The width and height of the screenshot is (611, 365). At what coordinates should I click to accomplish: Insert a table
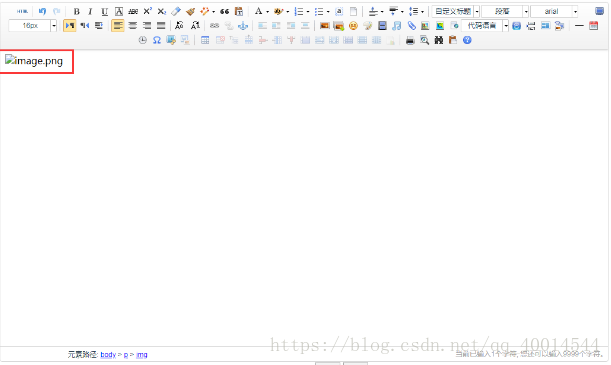coord(205,40)
